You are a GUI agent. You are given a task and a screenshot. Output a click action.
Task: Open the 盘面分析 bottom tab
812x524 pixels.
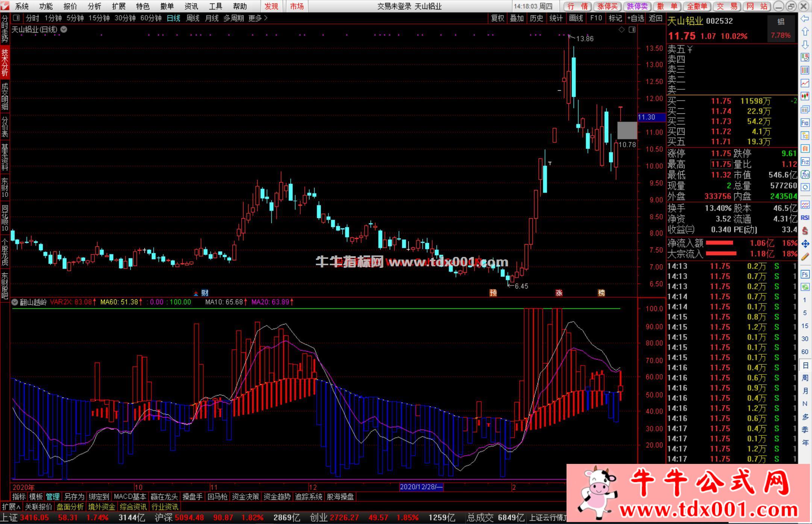[x=70, y=507]
